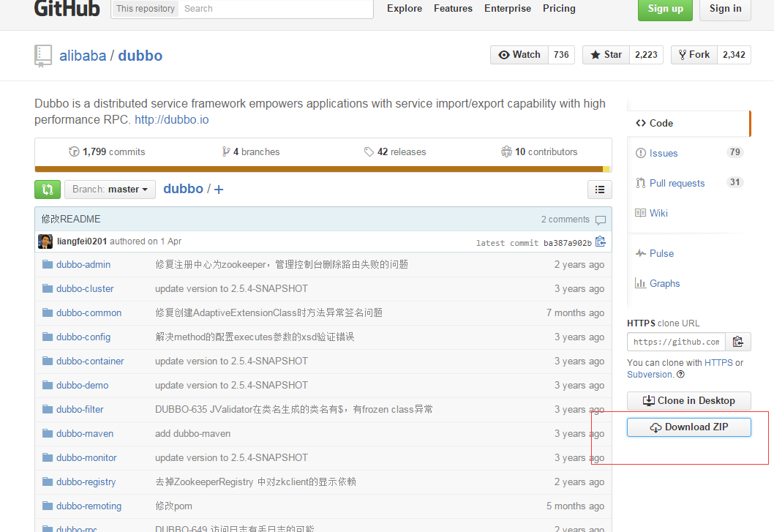Screen dimensions: 774x532
Task: Star the alibaba/dubbo repository
Action: 606,55
